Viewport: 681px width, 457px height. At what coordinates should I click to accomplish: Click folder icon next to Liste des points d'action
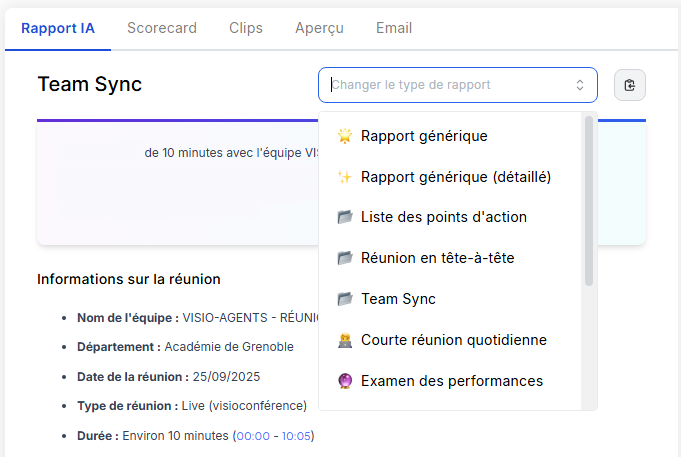(345, 217)
